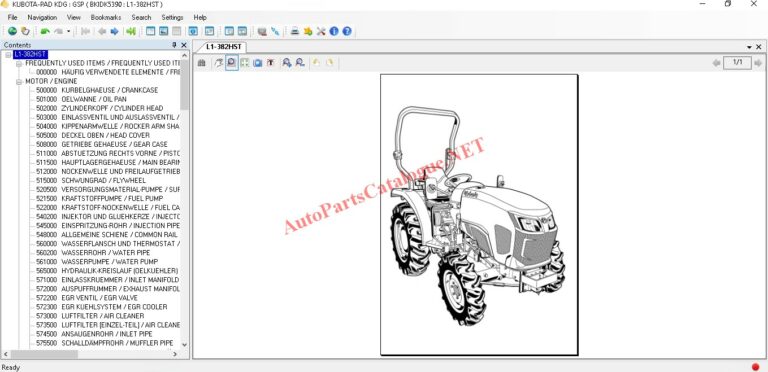
Task: Select the L1-382HST document tab
Action: pos(223,47)
